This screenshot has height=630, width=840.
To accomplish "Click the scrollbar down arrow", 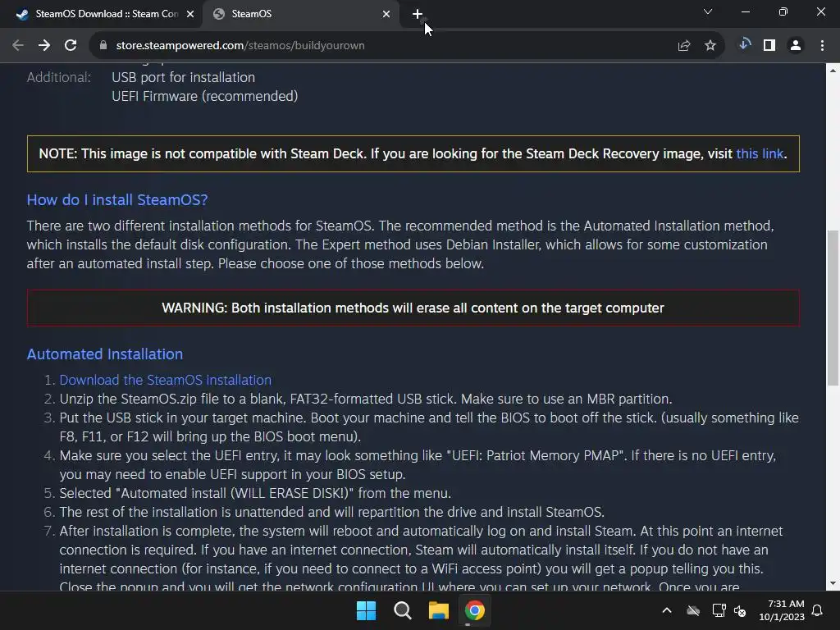I will (x=833, y=583).
